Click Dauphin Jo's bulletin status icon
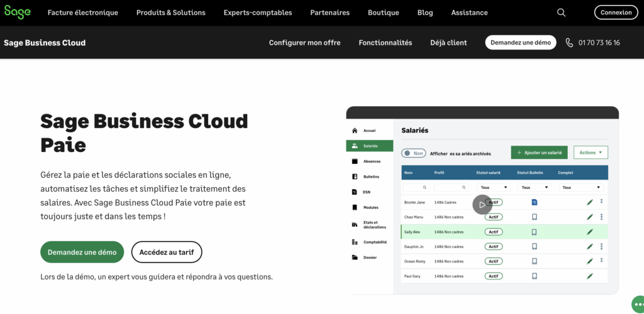Image resolution: width=644 pixels, height=314 pixels. [535, 246]
